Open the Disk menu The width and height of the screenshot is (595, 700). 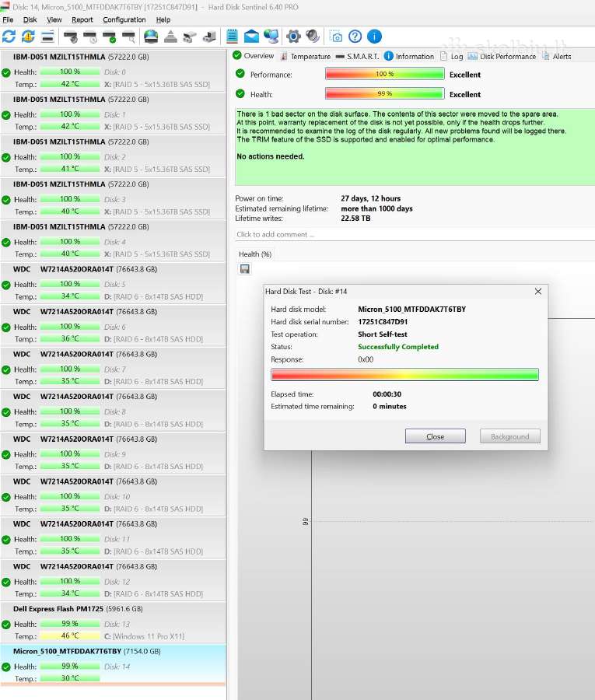[30, 19]
